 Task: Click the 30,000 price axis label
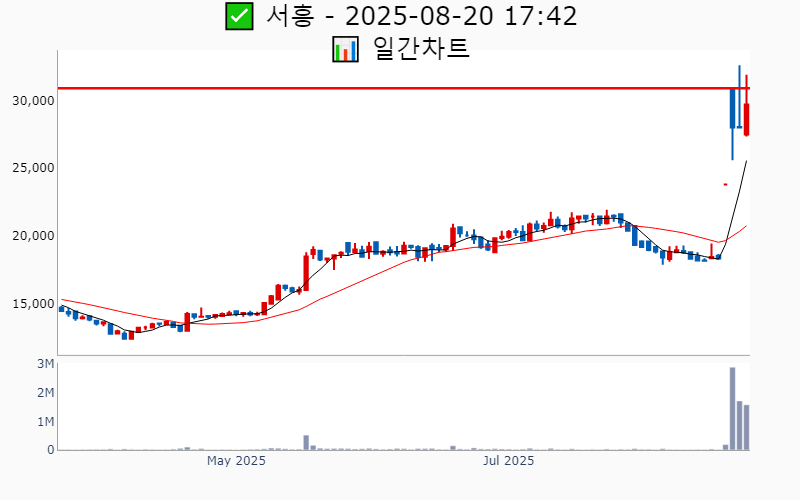click(x=33, y=101)
